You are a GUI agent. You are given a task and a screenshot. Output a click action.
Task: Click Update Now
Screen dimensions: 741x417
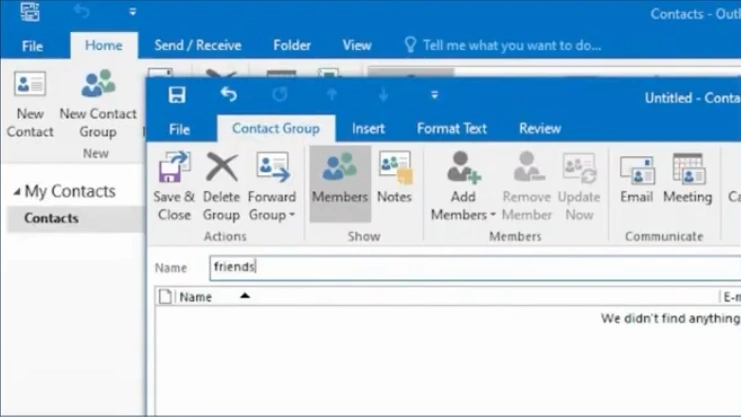coord(579,186)
